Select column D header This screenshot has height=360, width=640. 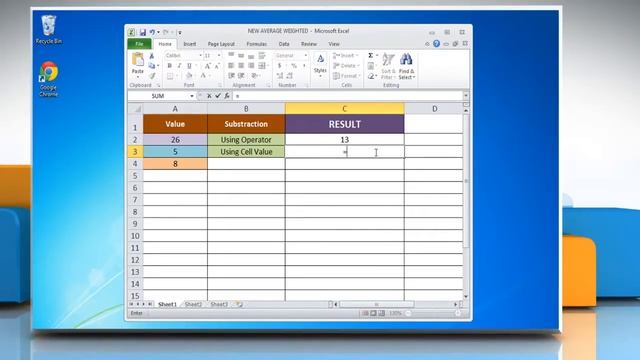434,109
